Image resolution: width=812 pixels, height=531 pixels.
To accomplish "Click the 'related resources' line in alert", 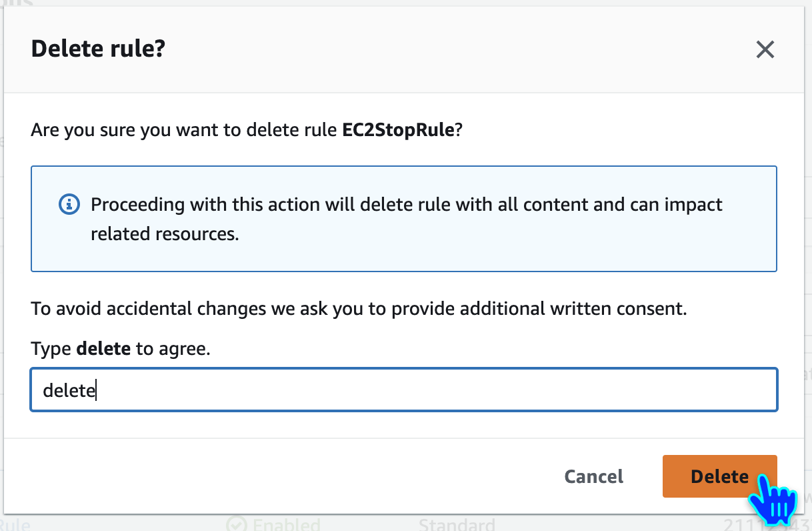I will tap(165, 234).
